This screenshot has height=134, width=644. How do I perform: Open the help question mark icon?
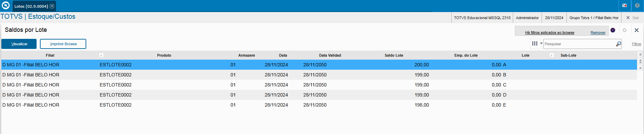[637, 6]
